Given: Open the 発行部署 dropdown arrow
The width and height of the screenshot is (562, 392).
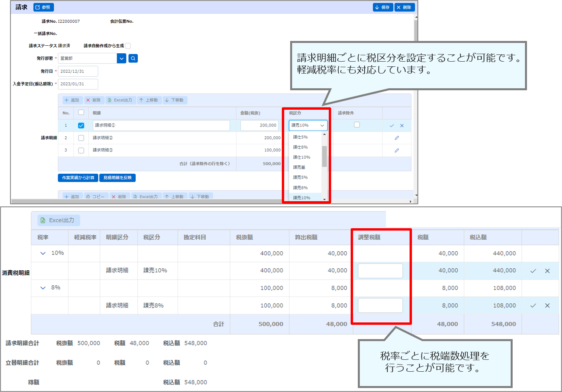Looking at the screenshot, I should point(122,58).
